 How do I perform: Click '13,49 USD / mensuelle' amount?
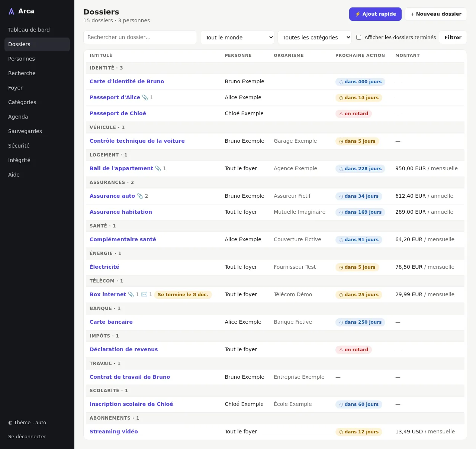point(425,432)
